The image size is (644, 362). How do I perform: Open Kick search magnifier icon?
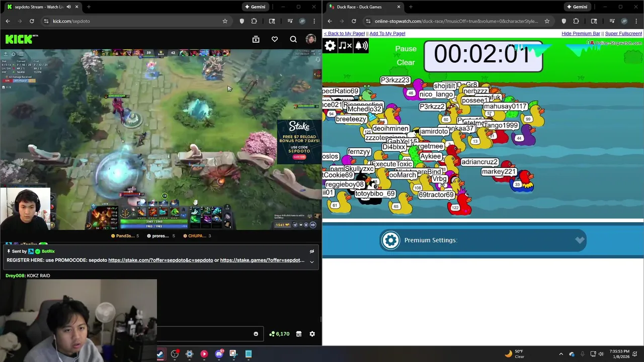click(293, 39)
